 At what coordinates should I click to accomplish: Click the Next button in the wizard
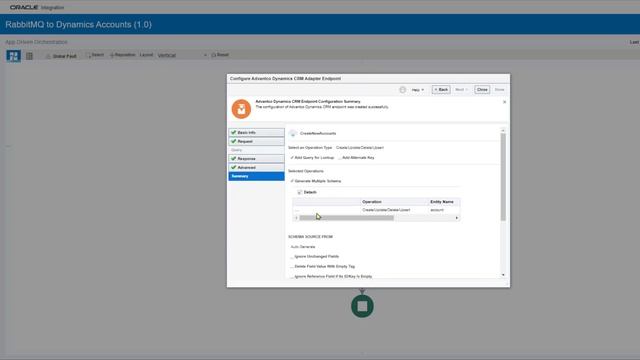461,89
